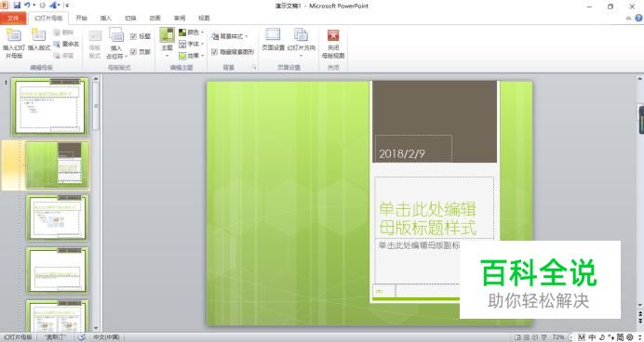644x342 pixels.
Task: Switch to View (视图) tab
Action: coord(204,18)
